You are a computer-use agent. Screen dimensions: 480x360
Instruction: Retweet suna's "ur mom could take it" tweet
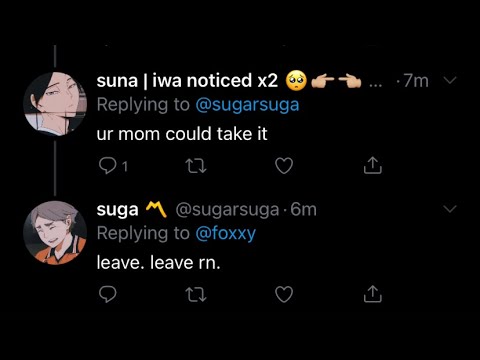[x=196, y=166]
